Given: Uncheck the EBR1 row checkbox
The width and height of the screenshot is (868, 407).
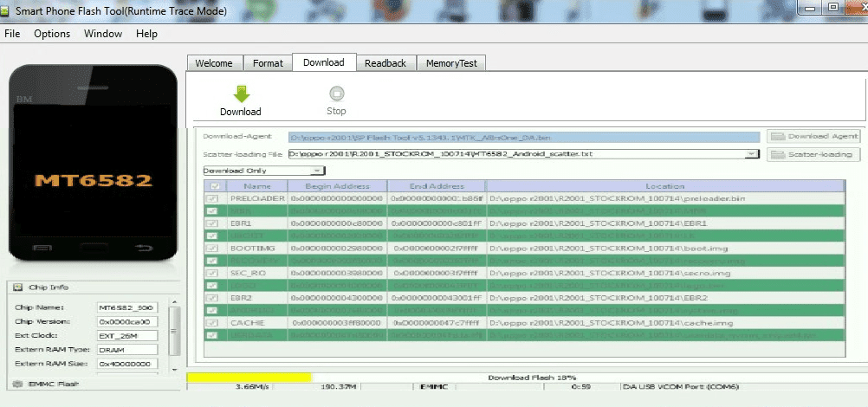Looking at the screenshot, I should click(x=212, y=223).
